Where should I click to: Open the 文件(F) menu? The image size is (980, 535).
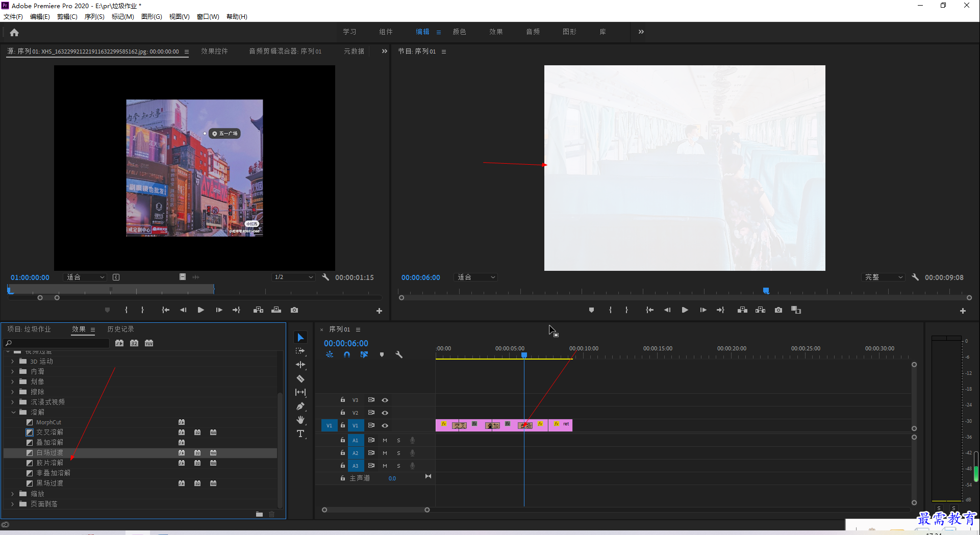tap(13, 16)
